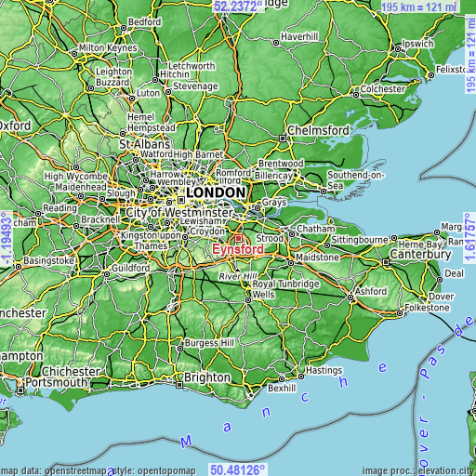Click the Burgess Hill town marker
The height and width of the screenshot is (476, 476).
[x=180, y=349]
